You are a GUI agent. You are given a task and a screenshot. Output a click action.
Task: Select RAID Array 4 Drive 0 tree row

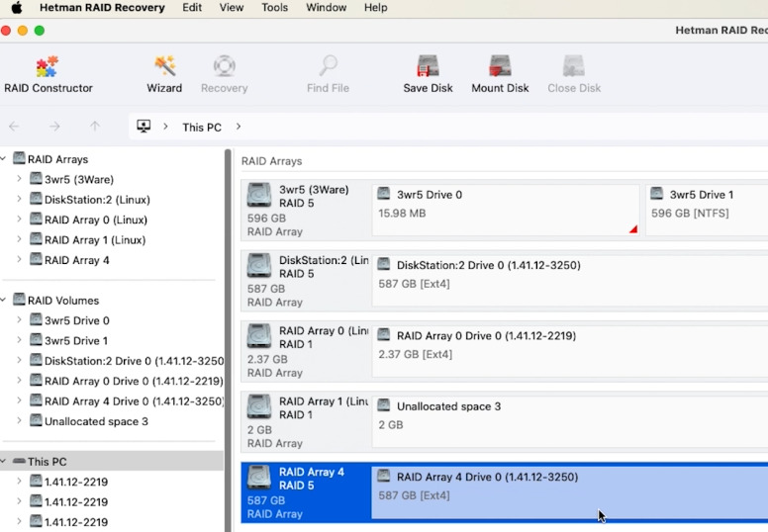pyautogui.click(x=134, y=400)
